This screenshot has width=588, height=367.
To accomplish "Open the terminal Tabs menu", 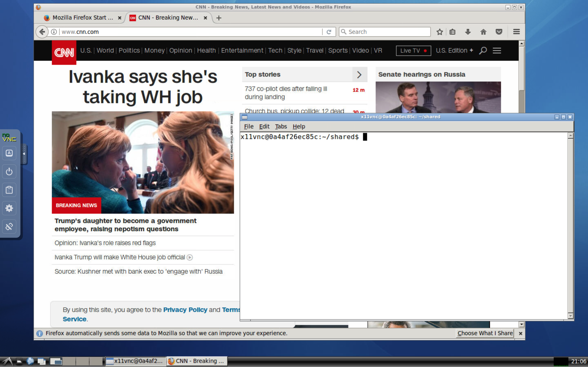I will pos(281,126).
